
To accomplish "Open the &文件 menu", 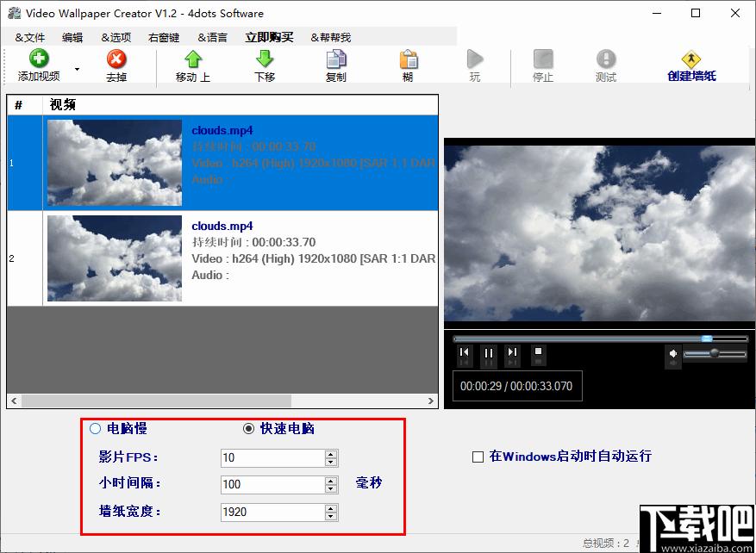I will pos(30,38).
